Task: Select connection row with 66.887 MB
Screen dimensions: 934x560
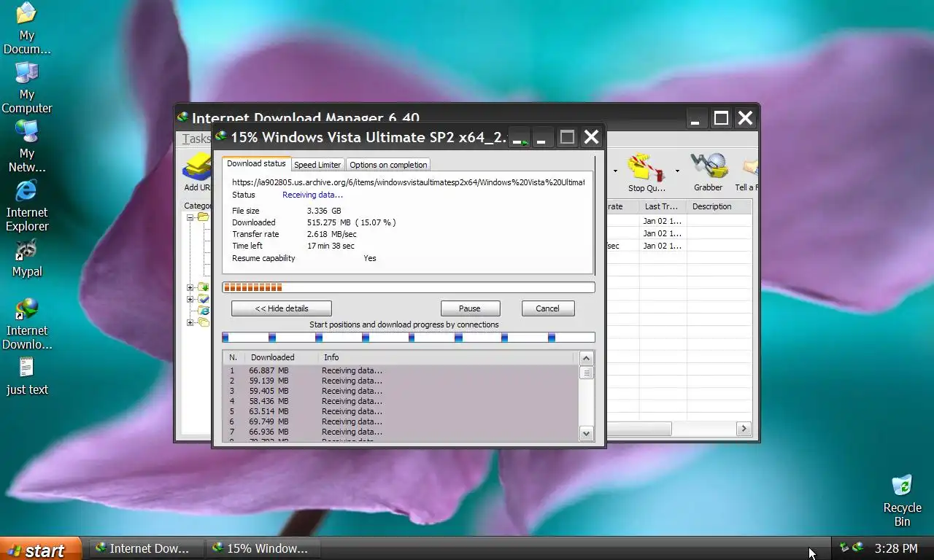Action: [400, 370]
